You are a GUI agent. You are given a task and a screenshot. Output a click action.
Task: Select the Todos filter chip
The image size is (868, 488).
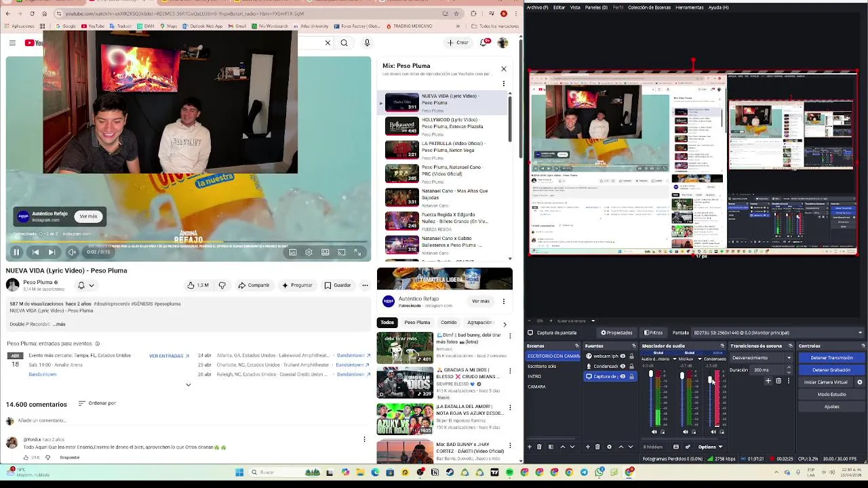point(387,323)
